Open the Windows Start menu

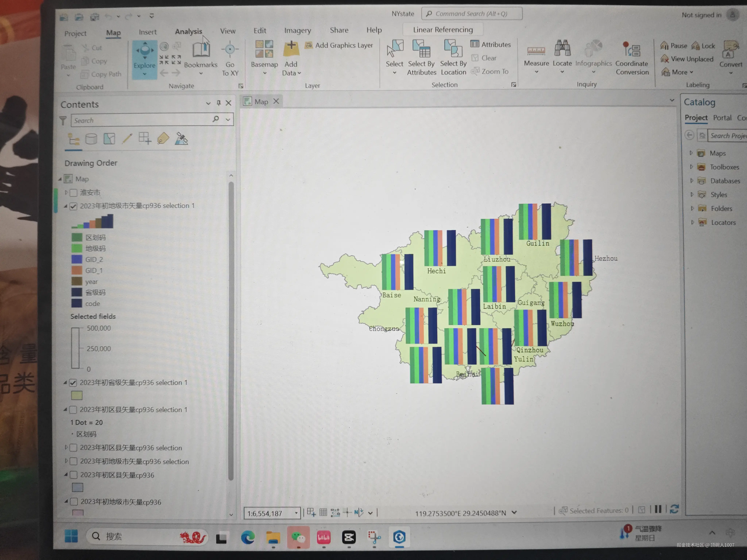[x=71, y=536]
